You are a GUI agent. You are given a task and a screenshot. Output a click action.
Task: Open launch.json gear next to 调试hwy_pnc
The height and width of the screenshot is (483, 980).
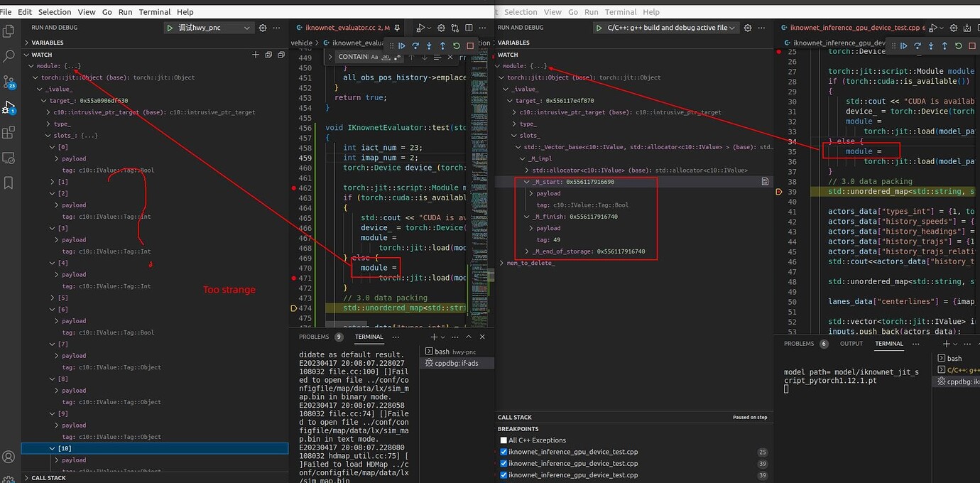(x=263, y=28)
